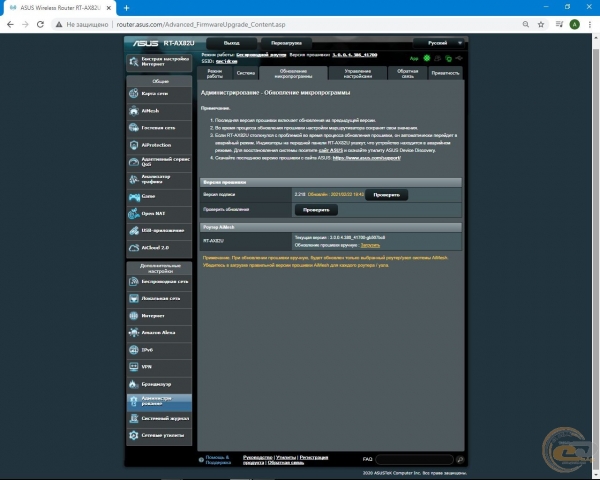Open System Log (Системный журнал)
Screen dimensions: 600x480
coord(159,418)
